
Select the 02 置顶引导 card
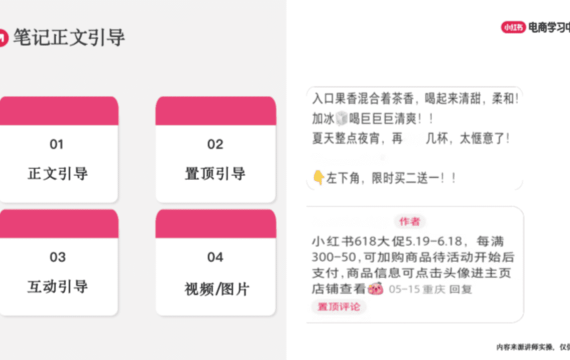click(216, 149)
